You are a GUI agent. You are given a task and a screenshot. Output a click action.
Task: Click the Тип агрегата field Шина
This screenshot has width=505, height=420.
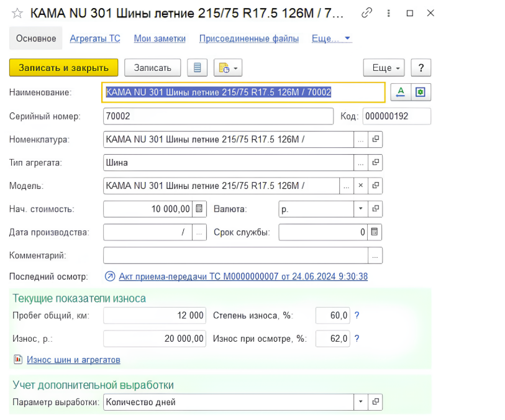click(229, 163)
